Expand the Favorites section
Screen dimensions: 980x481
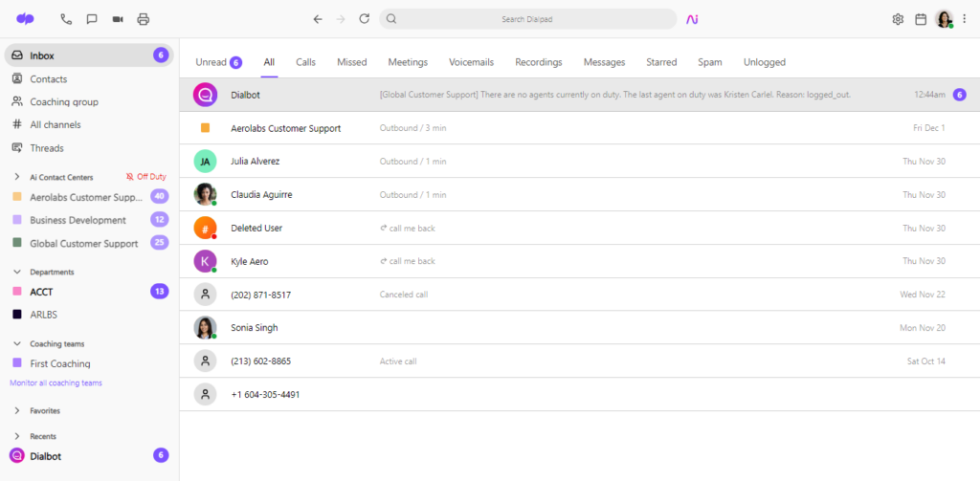click(17, 410)
